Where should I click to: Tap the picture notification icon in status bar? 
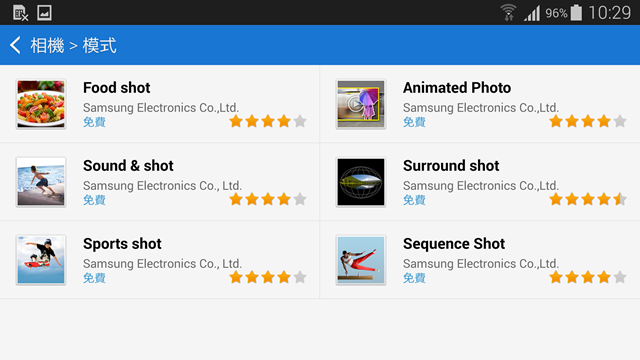[x=44, y=13]
